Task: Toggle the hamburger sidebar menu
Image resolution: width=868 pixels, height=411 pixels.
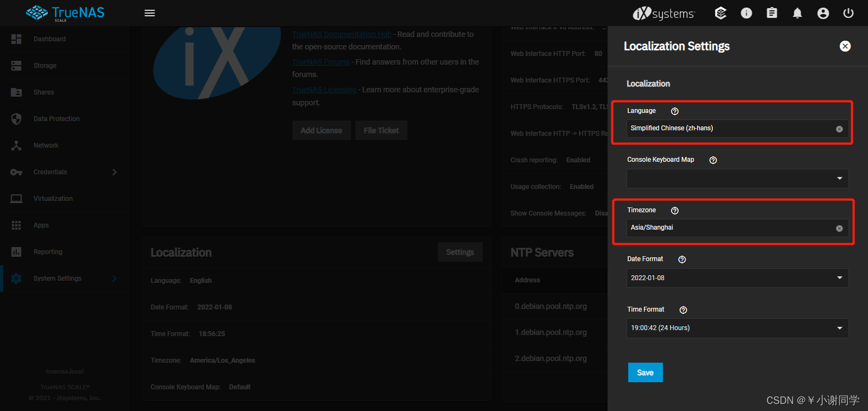Action: click(x=150, y=13)
